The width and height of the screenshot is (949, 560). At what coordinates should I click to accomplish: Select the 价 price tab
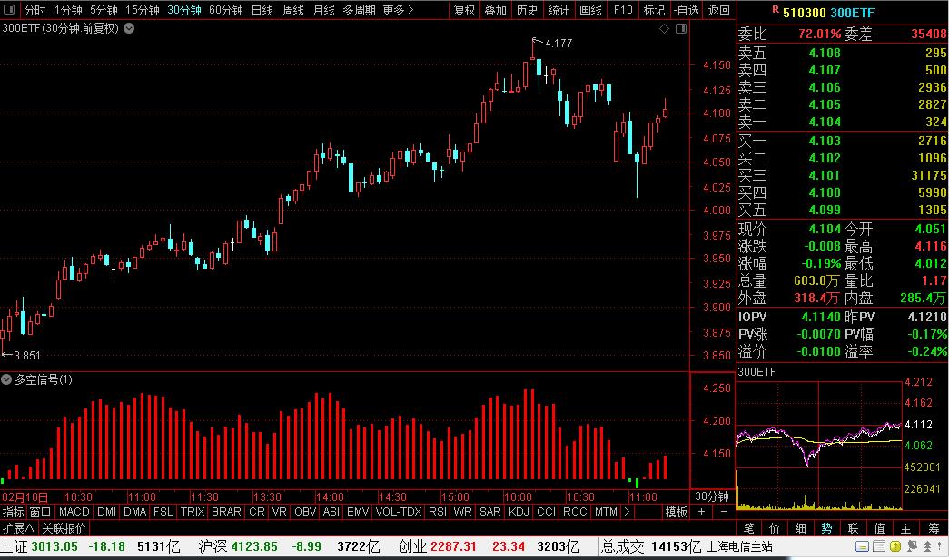[x=774, y=528]
